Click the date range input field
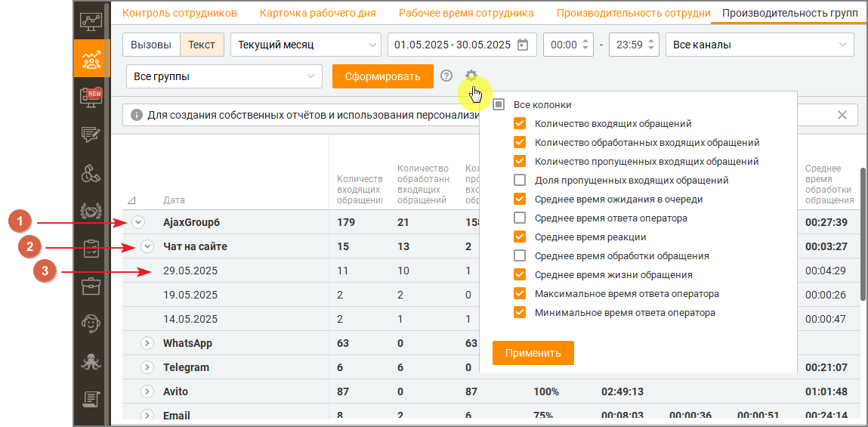The height and width of the screenshot is (427, 868). 462,45
